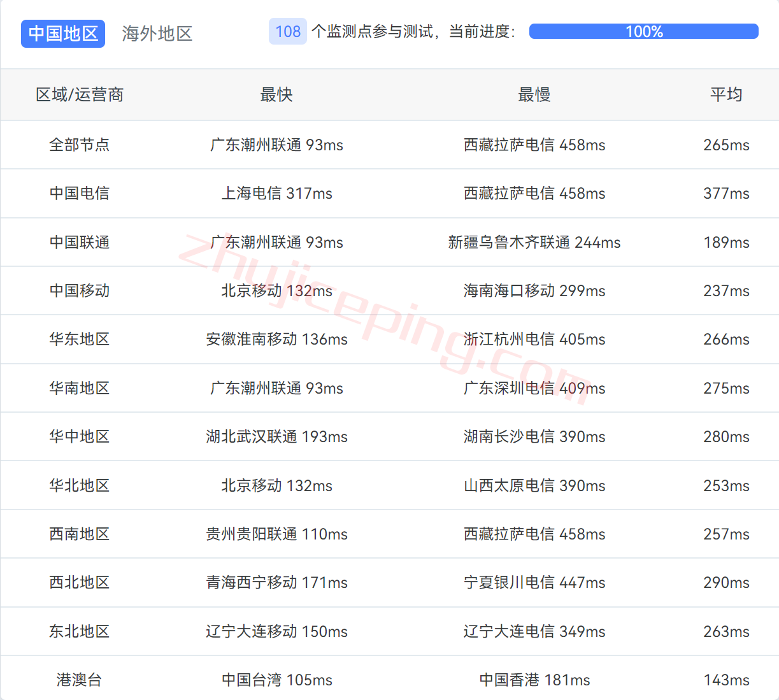
Task: Switch to the 海外地区 tab
Action: (x=157, y=34)
